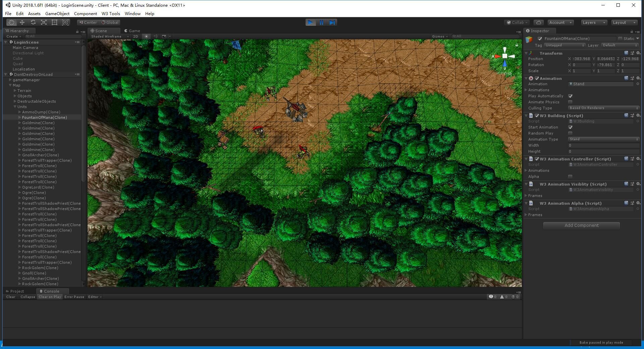Select the Rect Transform tool
This screenshot has height=349, width=644.
pos(54,22)
